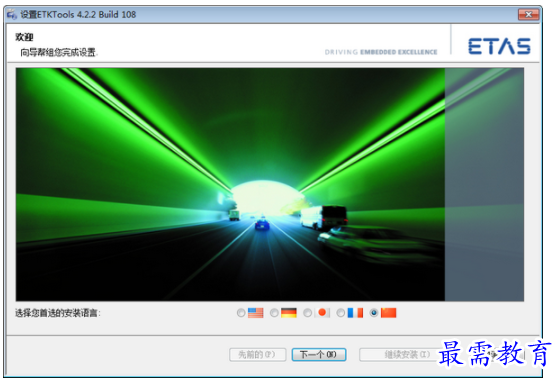Select the Japanese language radio button

click(x=307, y=313)
